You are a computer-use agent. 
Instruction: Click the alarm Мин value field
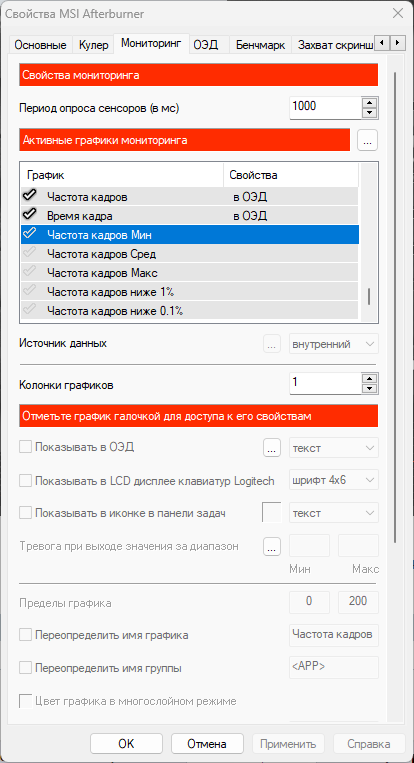tap(309, 545)
